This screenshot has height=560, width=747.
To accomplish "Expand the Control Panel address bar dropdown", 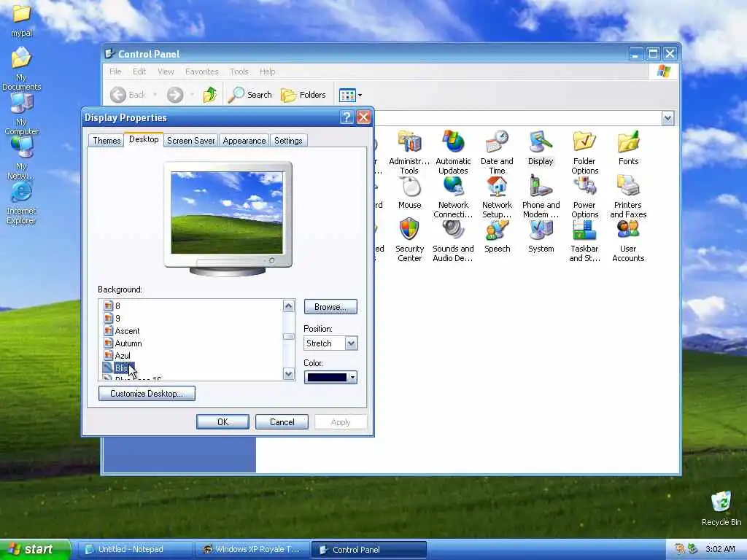I will 667,118.
